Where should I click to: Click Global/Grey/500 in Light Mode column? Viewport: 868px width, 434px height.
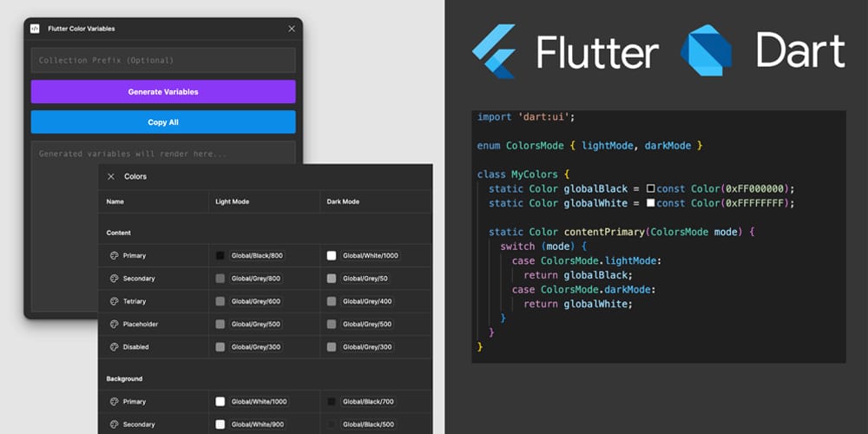pyautogui.click(x=256, y=324)
